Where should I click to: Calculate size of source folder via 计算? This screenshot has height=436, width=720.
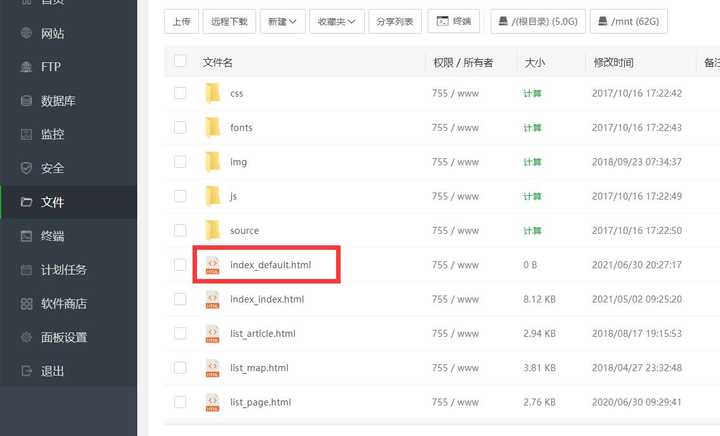(x=533, y=230)
